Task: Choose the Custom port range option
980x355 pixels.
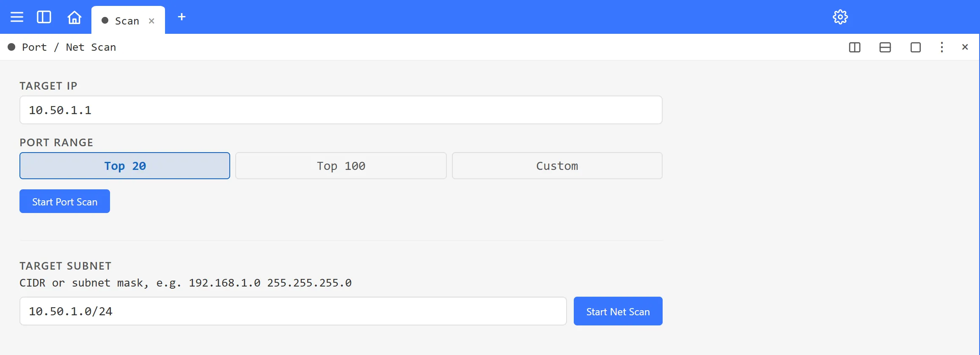Action: (557, 166)
